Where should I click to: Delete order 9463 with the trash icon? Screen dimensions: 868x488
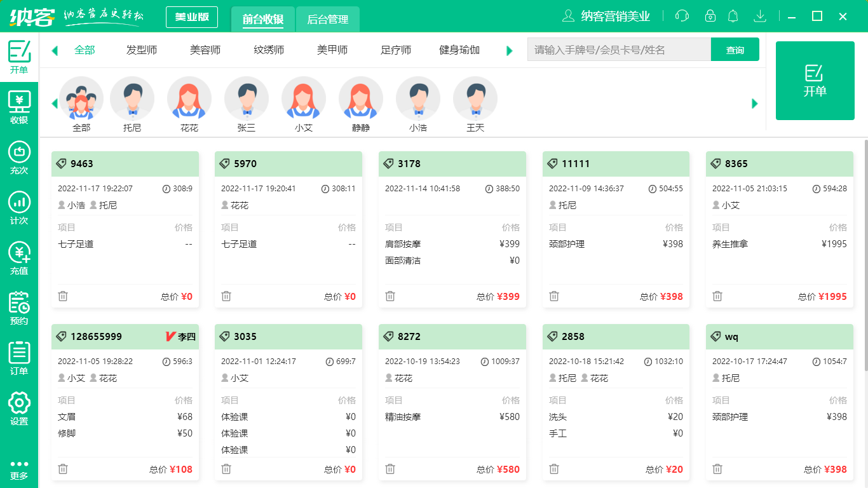pos(62,296)
